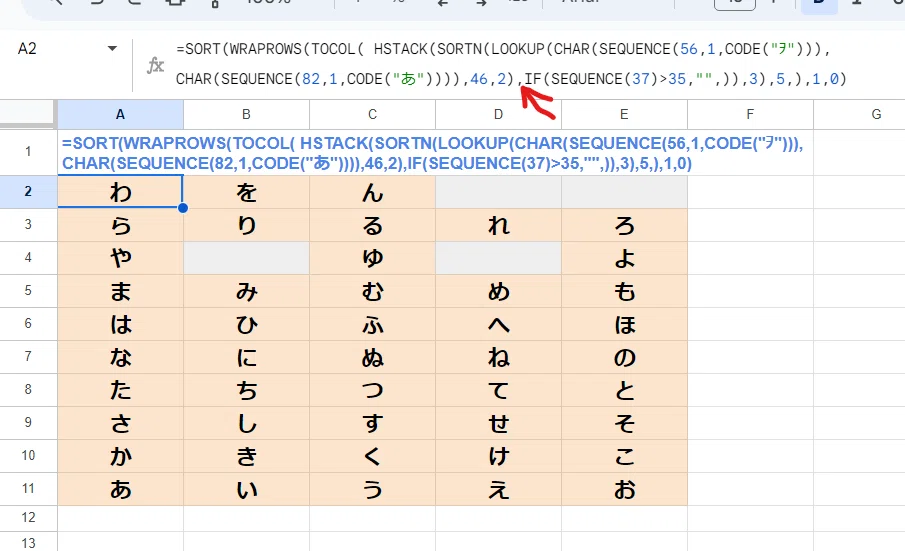Click cell containing か

(x=120, y=455)
